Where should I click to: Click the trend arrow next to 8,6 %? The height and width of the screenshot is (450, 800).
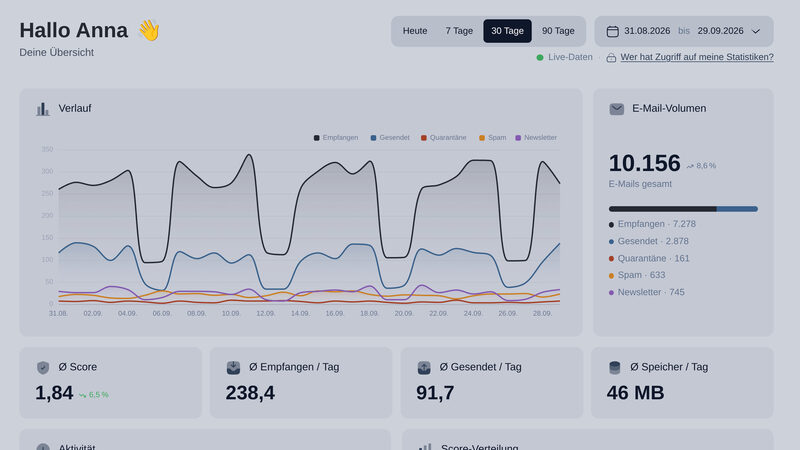[690, 166]
